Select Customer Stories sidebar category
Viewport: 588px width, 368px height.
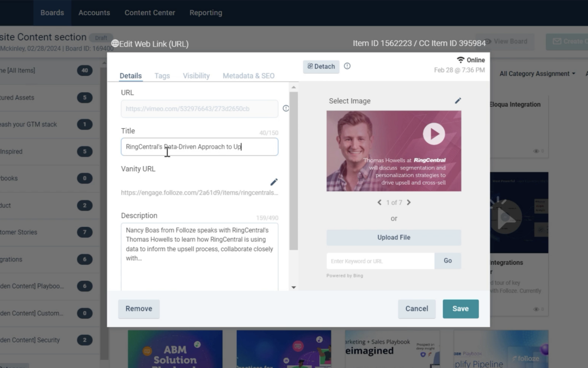[x=50, y=232]
